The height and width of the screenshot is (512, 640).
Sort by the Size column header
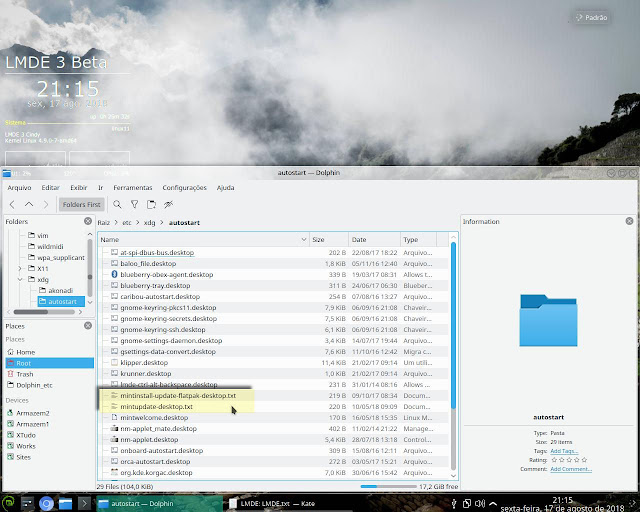(329, 240)
